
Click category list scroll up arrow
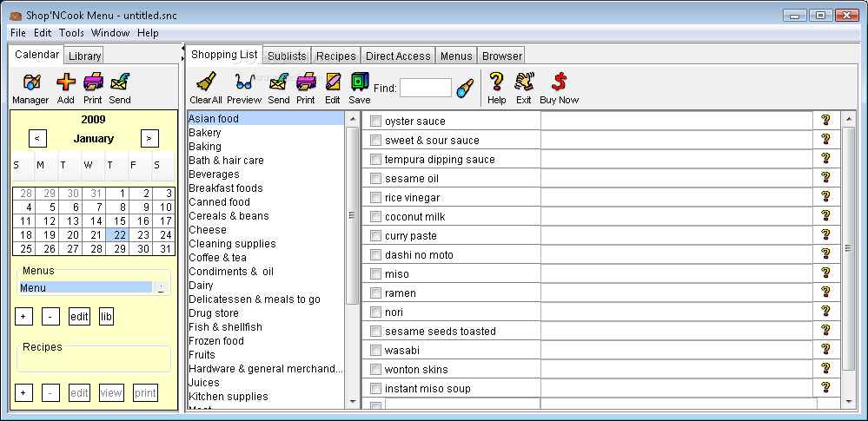click(353, 119)
